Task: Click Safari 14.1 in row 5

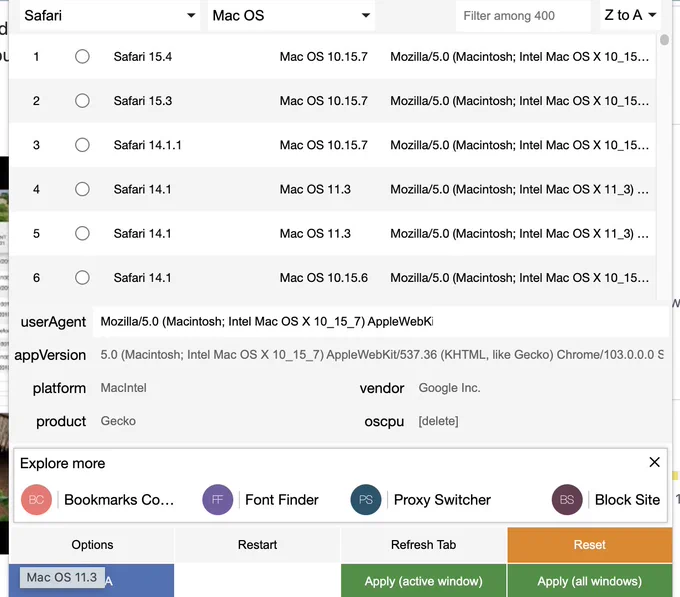Action: tap(142, 234)
